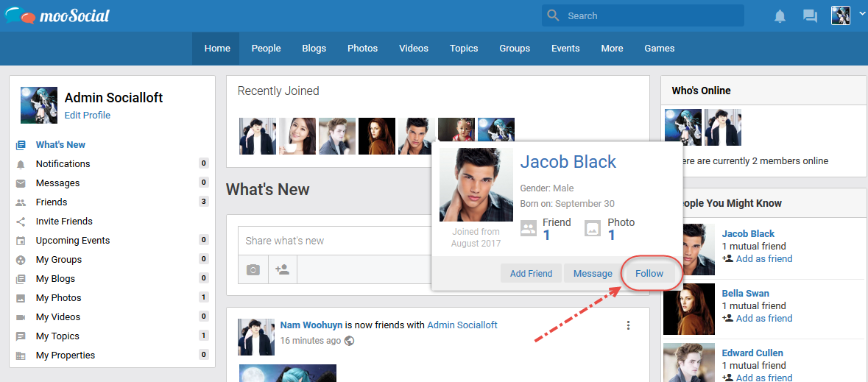Open the More menu in navigation

(612, 48)
